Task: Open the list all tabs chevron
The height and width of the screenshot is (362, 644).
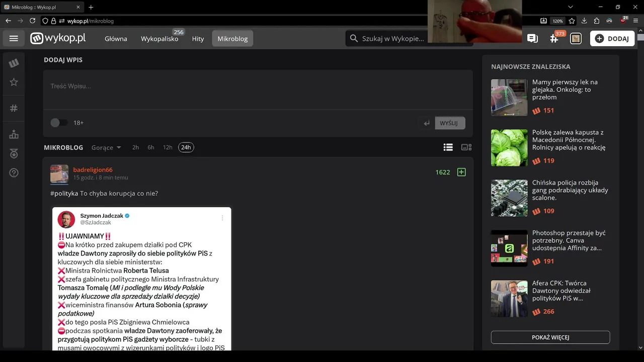Action: click(570, 7)
